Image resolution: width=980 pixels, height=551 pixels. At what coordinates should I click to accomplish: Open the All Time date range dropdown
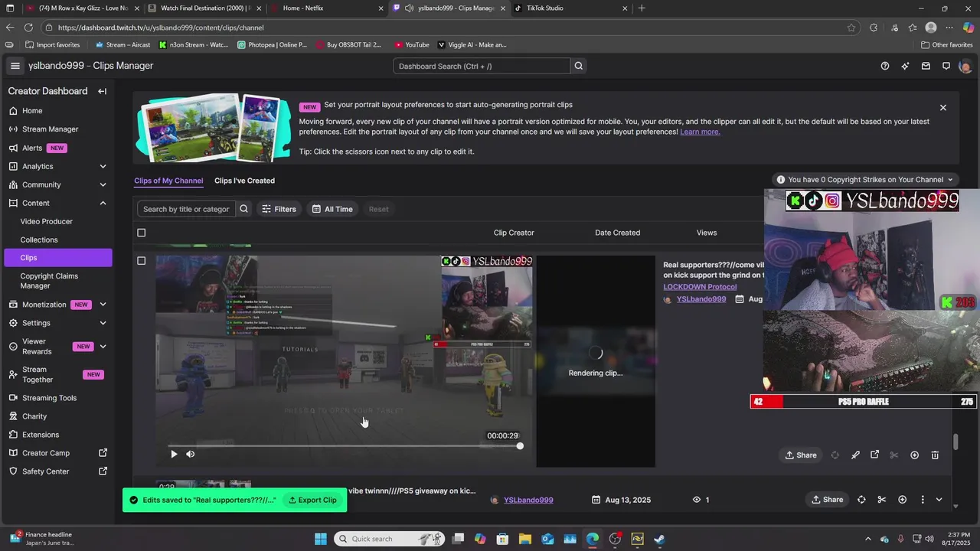pos(332,209)
